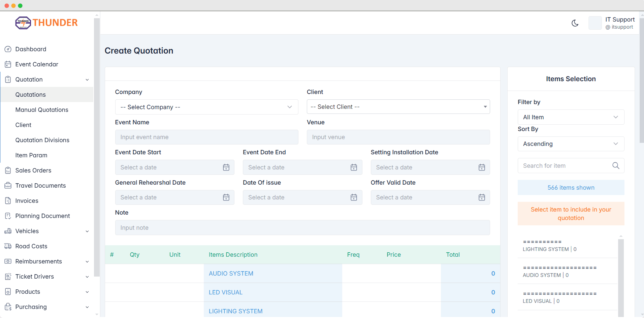644x318 pixels.
Task: Click the Invoices document icon
Action: [8, 201]
